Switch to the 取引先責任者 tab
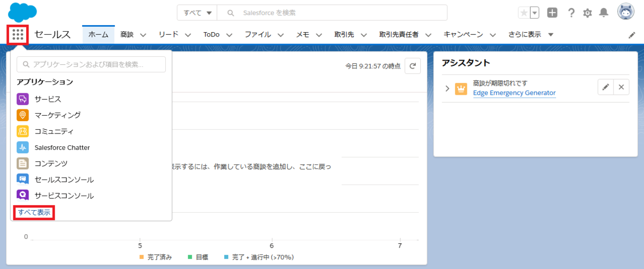Image resolution: width=644 pixels, height=269 pixels. coord(399,35)
